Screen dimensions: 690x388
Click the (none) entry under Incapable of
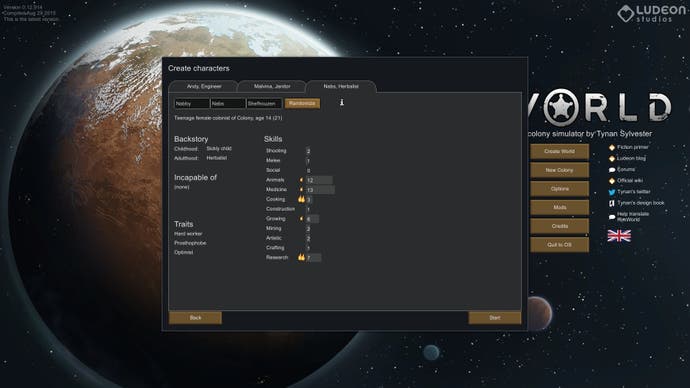(182, 187)
